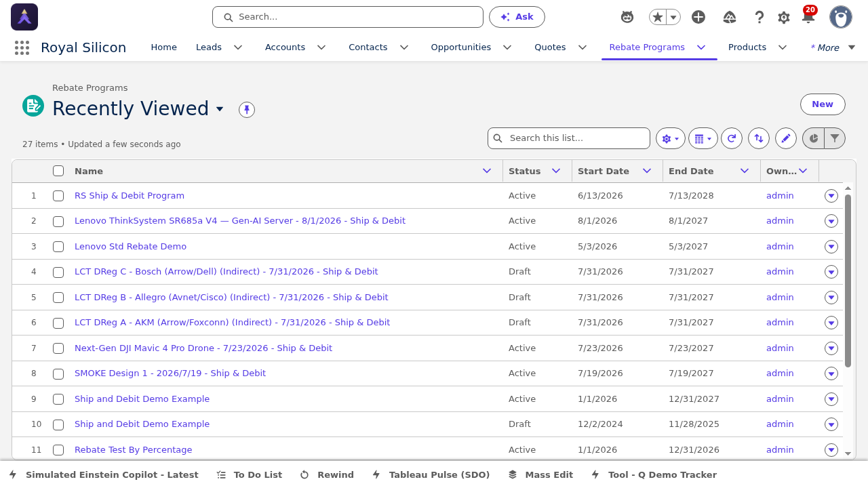Click the list vertical scrollbar thumb
The image size is (868, 488).
pos(848,281)
